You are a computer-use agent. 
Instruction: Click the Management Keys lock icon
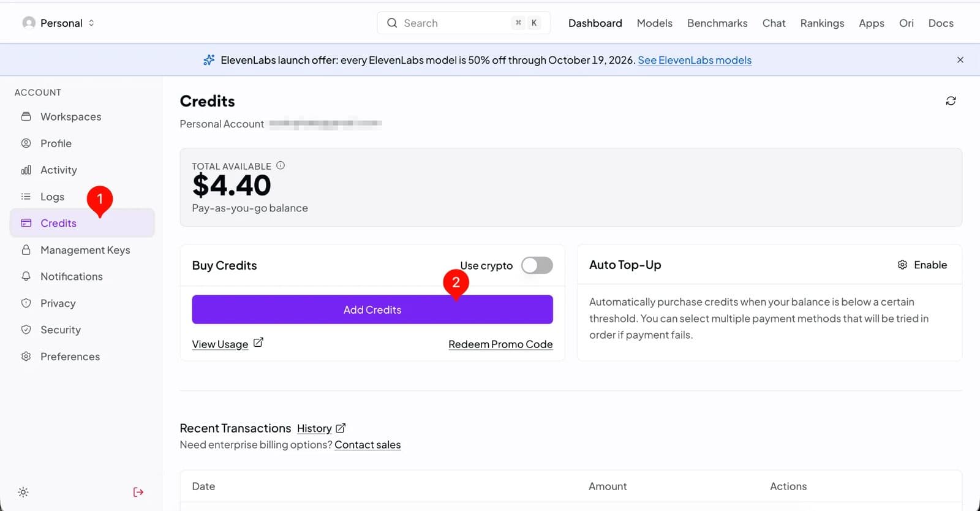pos(26,250)
